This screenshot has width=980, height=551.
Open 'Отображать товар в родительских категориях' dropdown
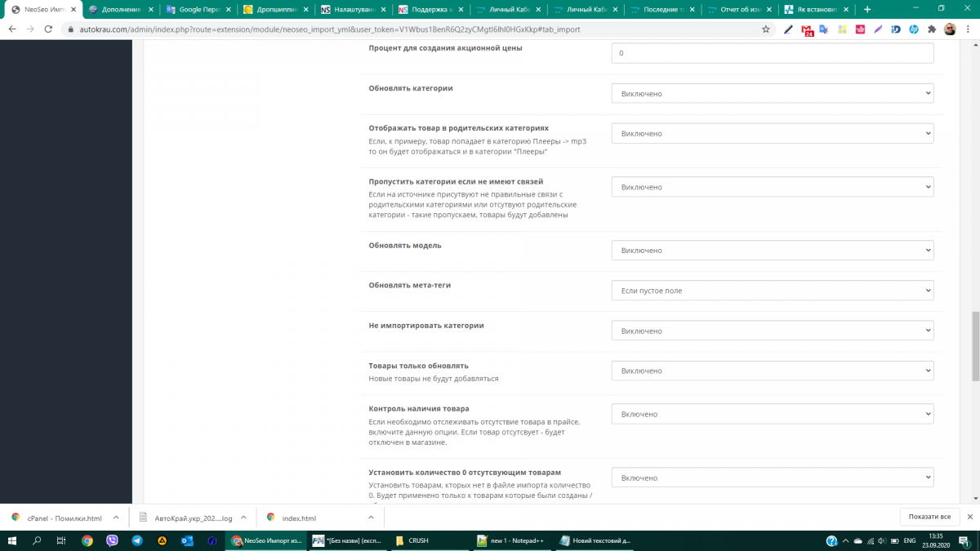click(772, 133)
